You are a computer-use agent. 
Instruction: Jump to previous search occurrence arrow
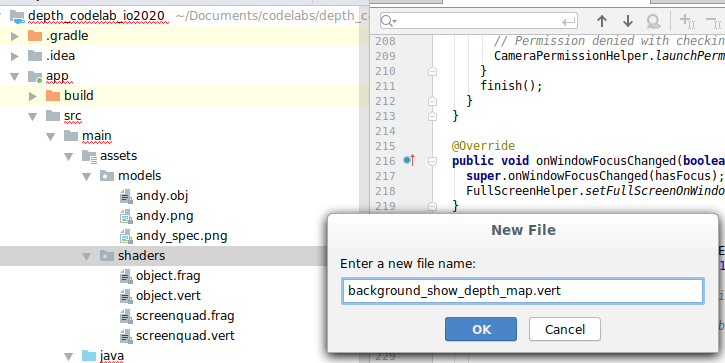602,21
